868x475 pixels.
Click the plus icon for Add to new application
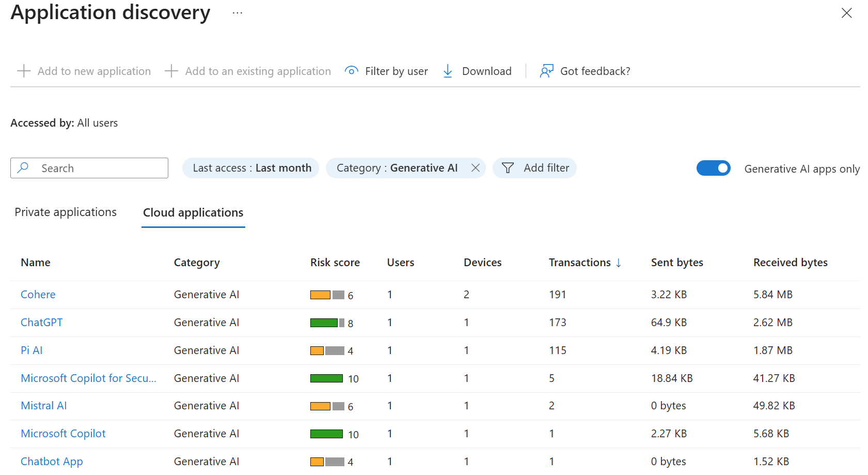tap(24, 71)
